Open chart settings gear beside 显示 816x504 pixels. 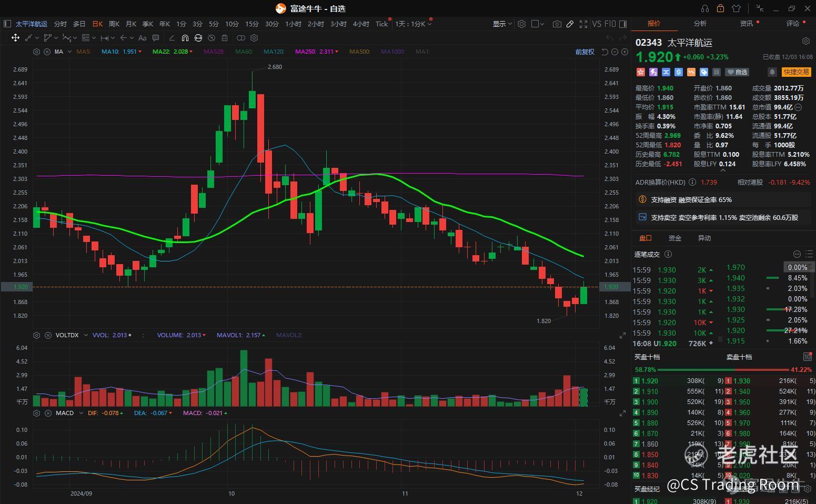[x=521, y=24]
